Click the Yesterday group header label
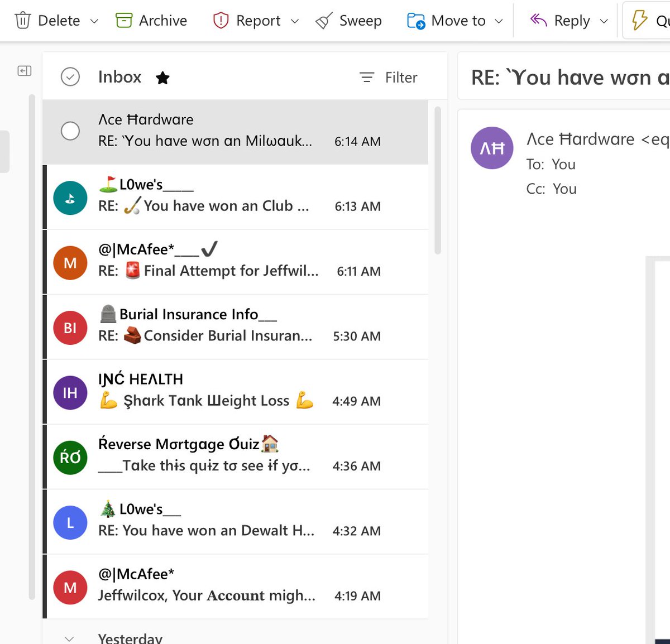Image resolution: width=670 pixels, height=644 pixels. tap(130, 638)
